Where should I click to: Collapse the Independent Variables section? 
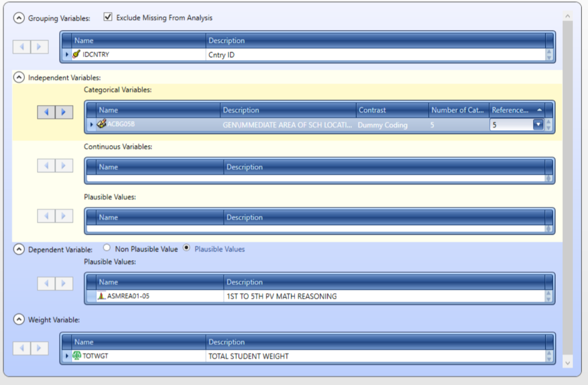click(x=19, y=77)
